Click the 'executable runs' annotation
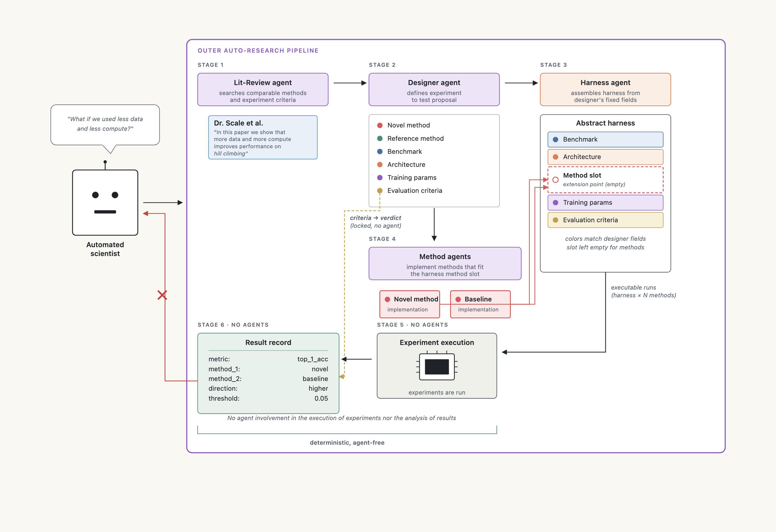The width and height of the screenshot is (776, 532). point(634,287)
